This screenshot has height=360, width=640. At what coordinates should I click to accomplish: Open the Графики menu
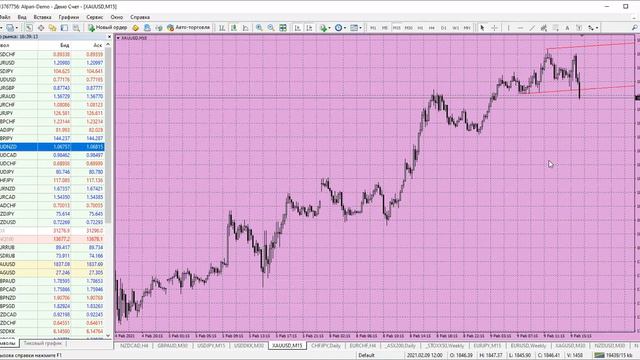[x=69, y=17]
